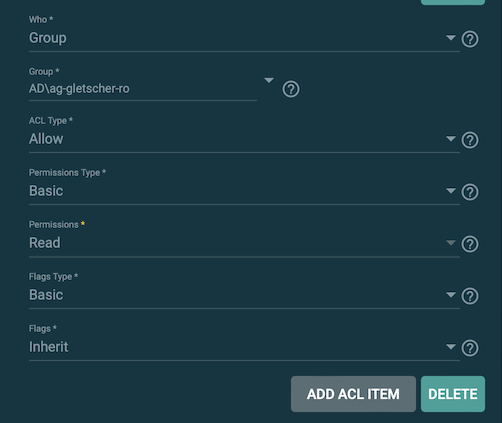
Task: Open the ACL Type dropdown arrow
Action: [451, 139]
